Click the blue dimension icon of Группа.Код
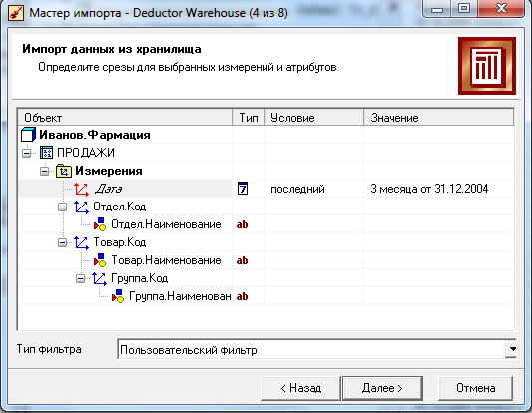This screenshot has width=532, height=413. tap(99, 278)
